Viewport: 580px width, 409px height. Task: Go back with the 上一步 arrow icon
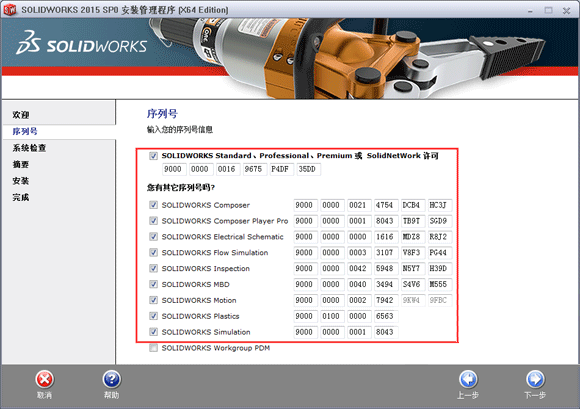click(468, 379)
